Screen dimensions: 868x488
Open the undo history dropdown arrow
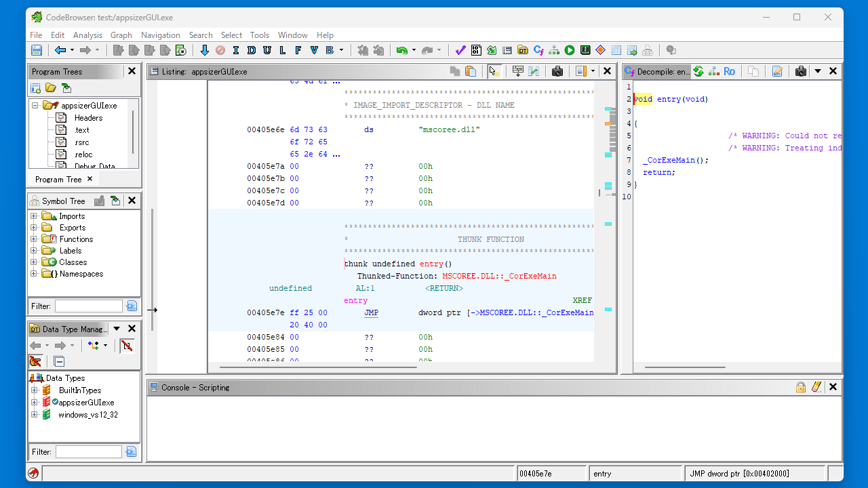(414, 50)
